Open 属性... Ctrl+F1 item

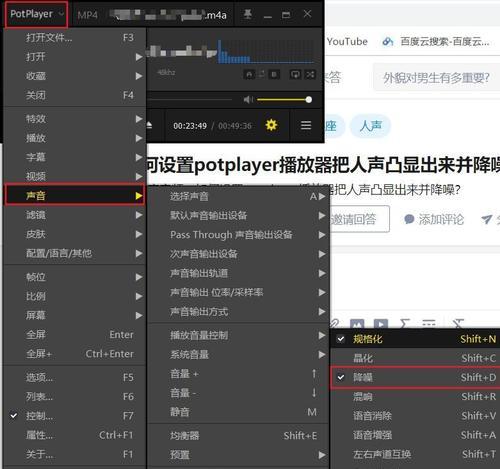pos(75,435)
